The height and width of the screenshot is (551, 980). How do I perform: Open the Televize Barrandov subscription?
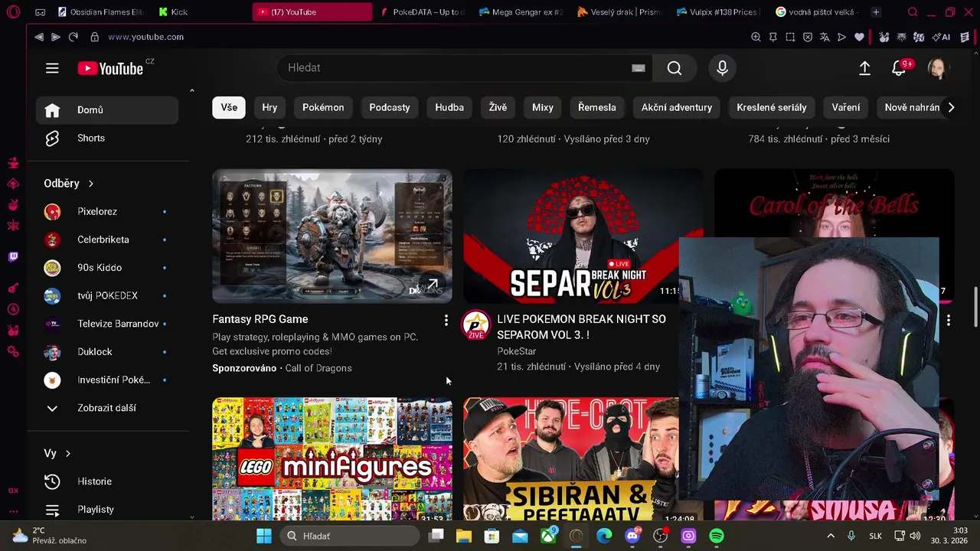(x=107, y=324)
